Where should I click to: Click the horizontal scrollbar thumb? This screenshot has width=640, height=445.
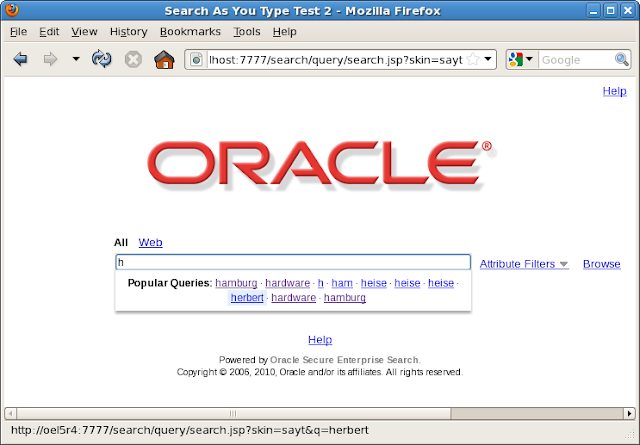pos(233,414)
